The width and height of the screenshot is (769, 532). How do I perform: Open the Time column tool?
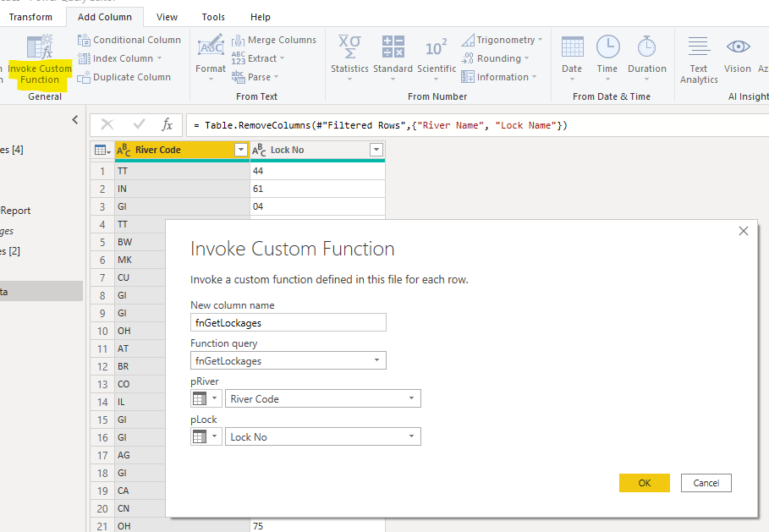point(607,47)
